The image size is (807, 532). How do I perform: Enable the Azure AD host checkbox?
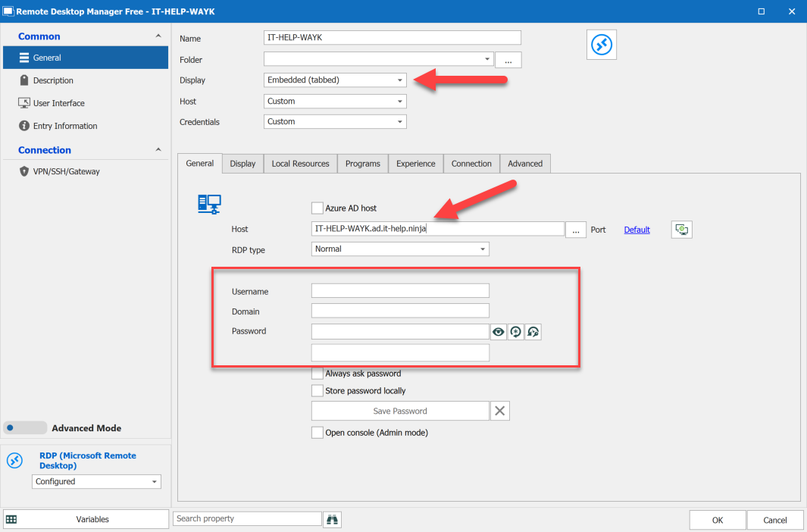(317, 208)
